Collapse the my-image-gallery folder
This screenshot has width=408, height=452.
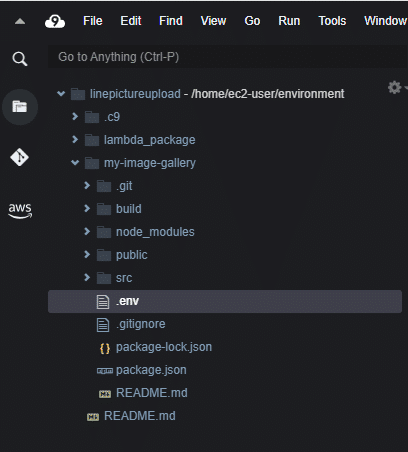[x=75, y=163]
